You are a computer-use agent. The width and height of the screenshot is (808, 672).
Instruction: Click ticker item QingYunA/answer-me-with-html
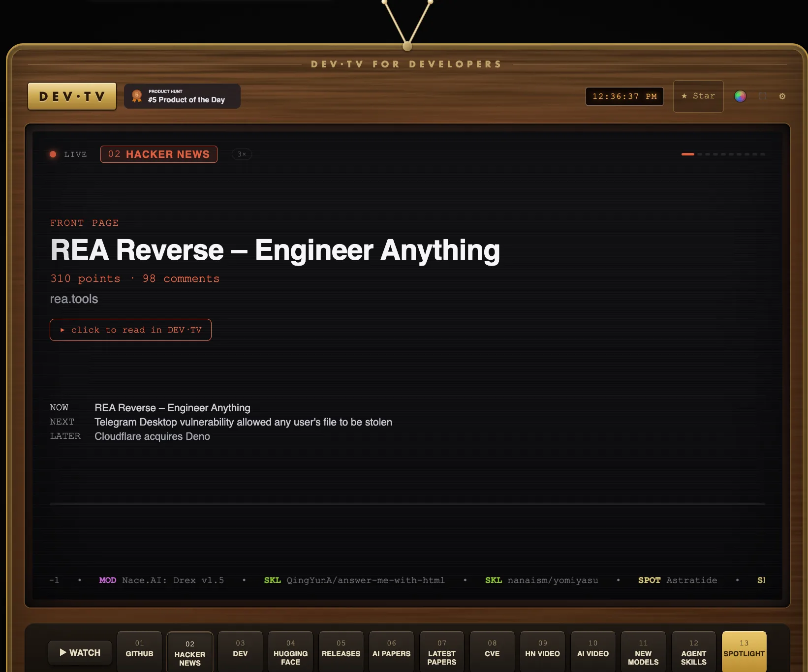[354, 580]
